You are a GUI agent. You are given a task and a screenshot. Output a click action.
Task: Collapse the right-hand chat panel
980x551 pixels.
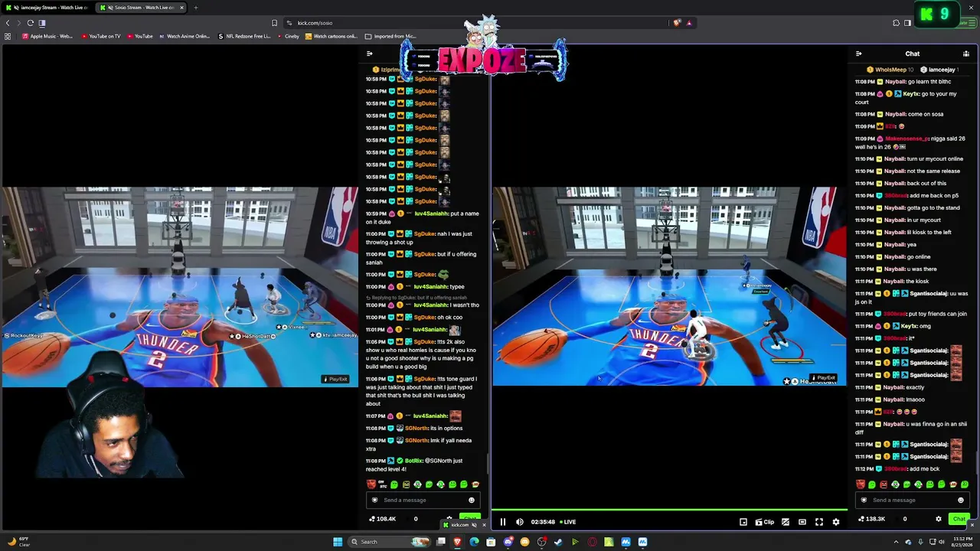(x=858, y=54)
